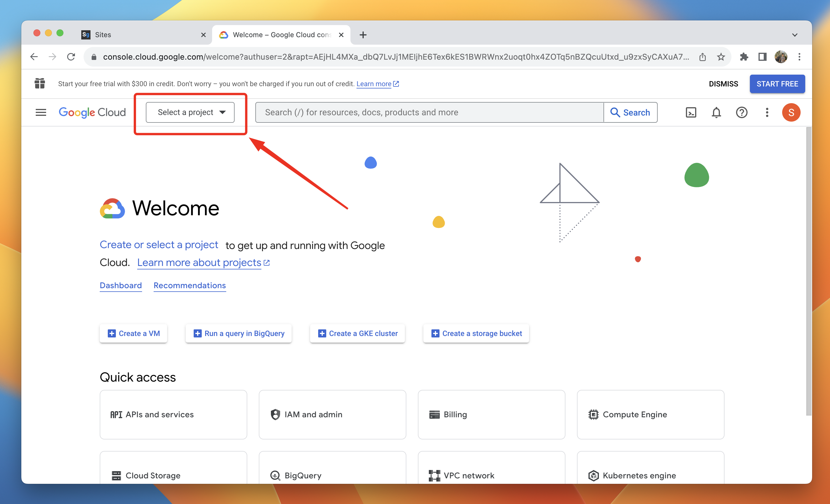The width and height of the screenshot is (830, 504).
Task: Bookmark this page with star icon
Action: coord(720,57)
